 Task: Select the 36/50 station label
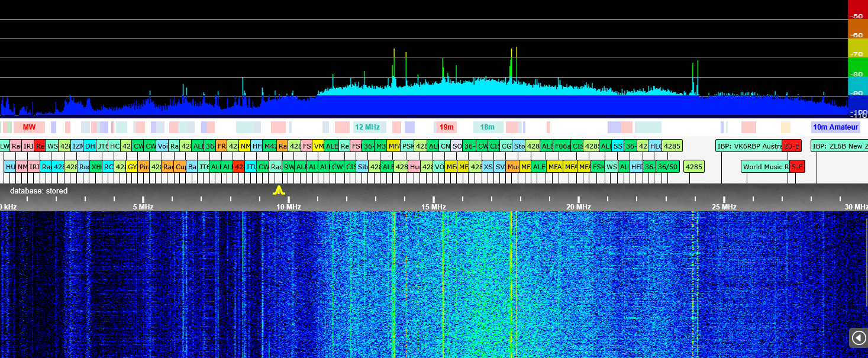[667, 167]
